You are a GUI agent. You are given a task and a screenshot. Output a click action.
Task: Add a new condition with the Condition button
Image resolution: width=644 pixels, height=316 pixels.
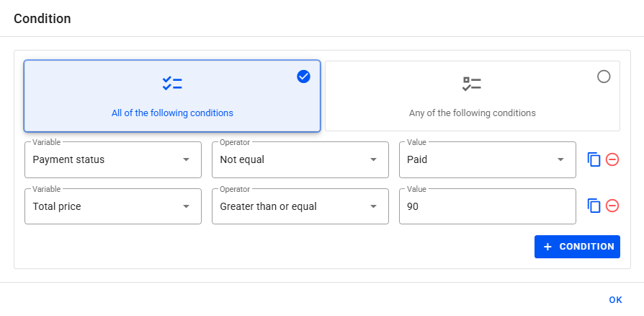pos(577,247)
